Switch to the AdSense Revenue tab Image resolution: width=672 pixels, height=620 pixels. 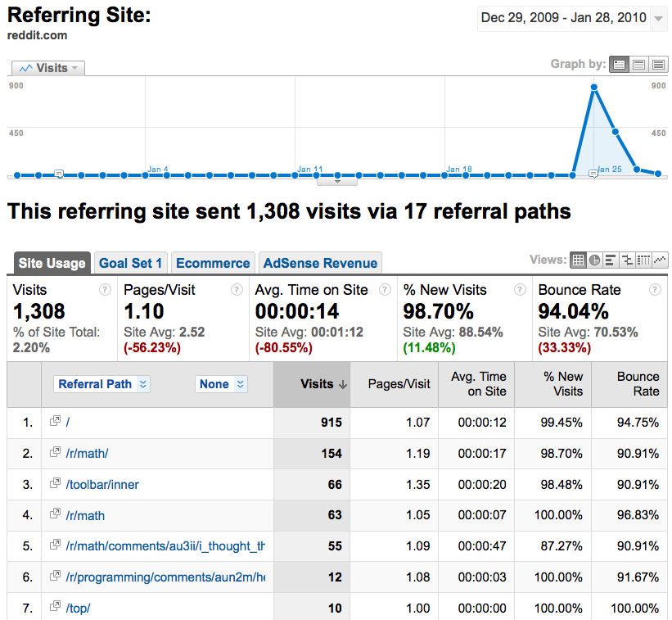point(320,263)
